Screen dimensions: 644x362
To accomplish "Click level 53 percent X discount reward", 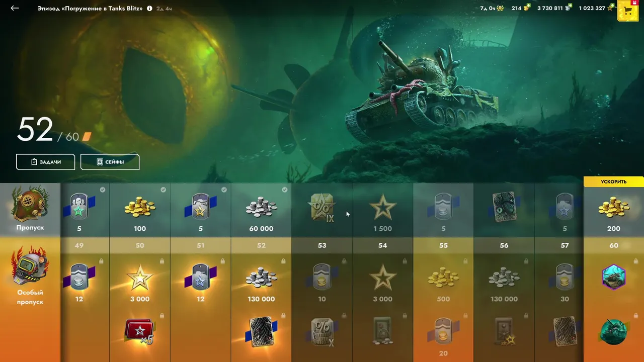I will point(322,332).
